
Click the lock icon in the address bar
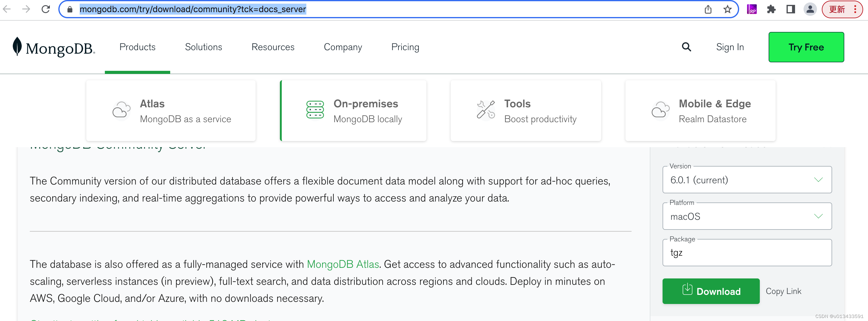70,9
